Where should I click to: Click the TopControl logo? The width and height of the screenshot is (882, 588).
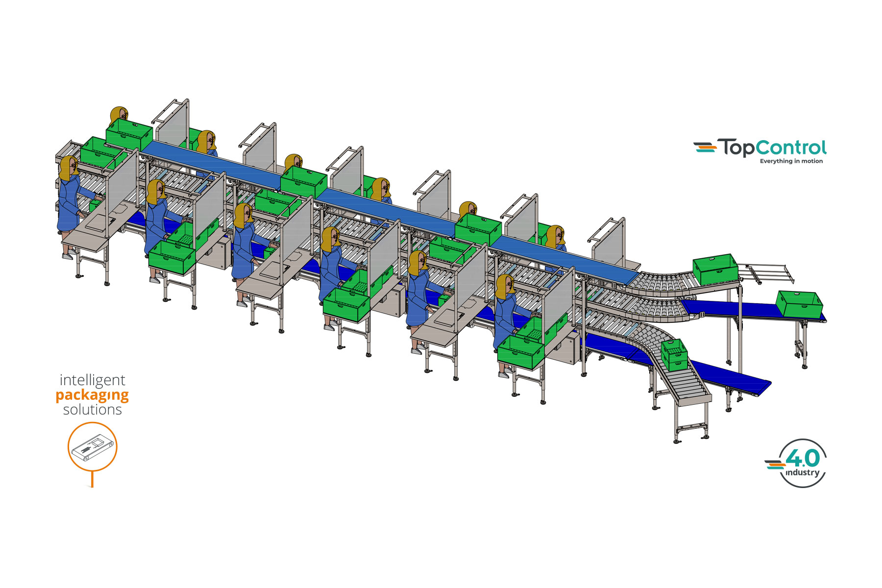[x=760, y=151]
